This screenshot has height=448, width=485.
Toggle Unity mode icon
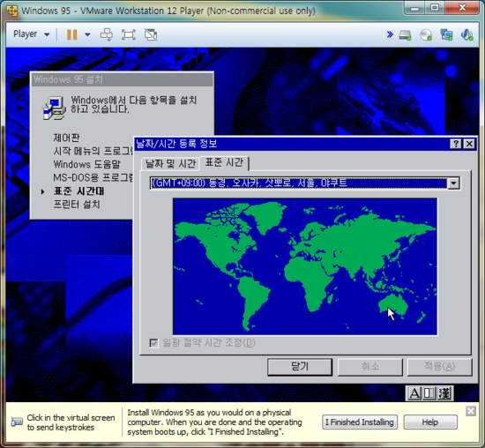151,34
